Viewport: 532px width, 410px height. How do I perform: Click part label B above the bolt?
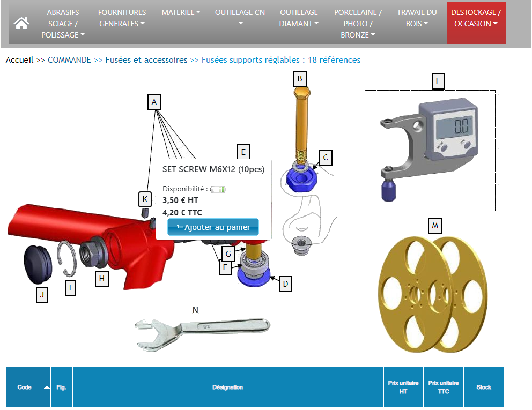(x=300, y=79)
